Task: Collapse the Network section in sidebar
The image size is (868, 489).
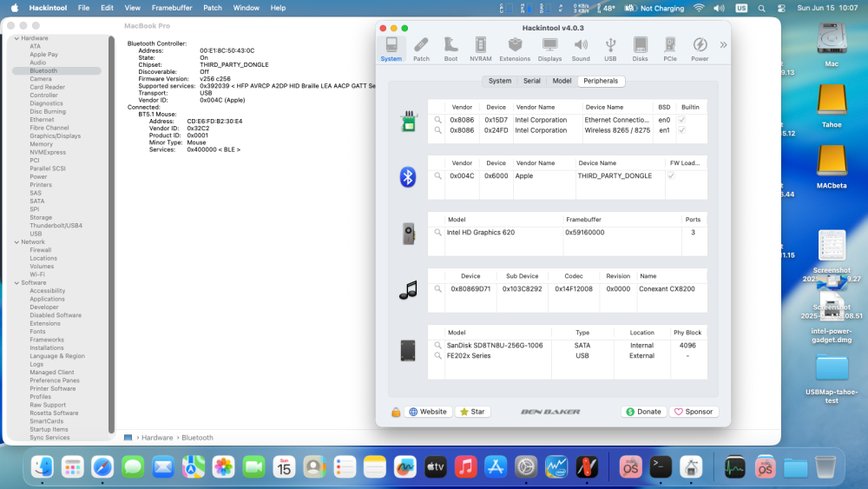Action: point(16,242)
